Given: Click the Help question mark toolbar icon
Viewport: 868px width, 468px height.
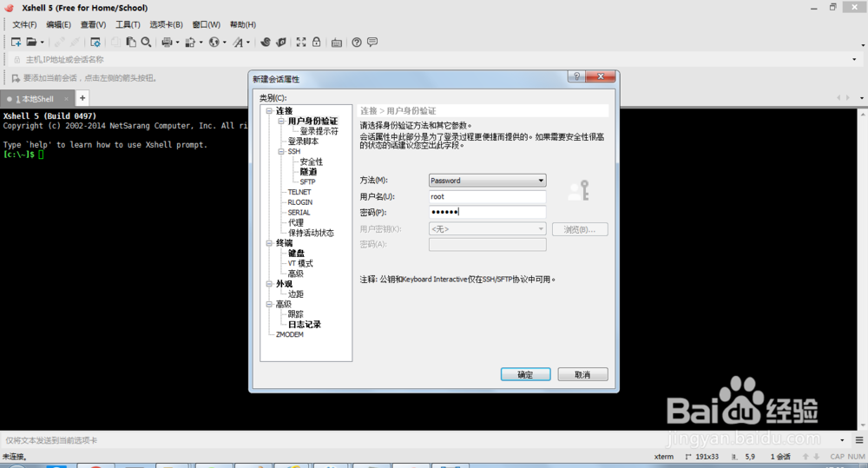Looking at the screenshot, I should (357, 42).
